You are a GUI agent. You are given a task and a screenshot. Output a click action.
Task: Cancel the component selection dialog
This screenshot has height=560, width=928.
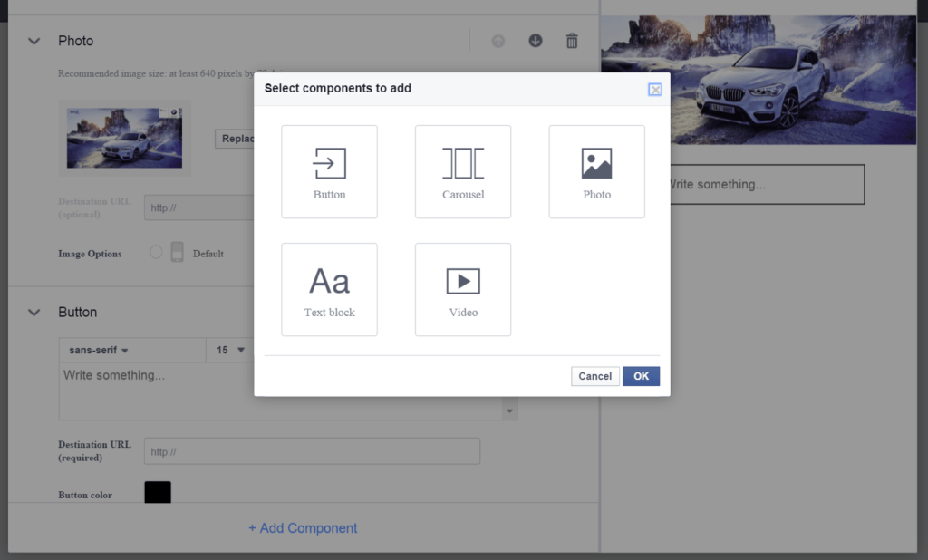(x=594, y=376)
